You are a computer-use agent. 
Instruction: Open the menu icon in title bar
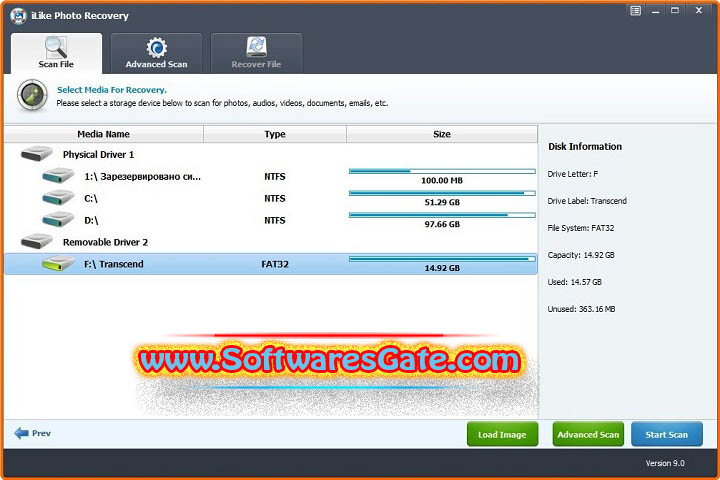(x=636, y=11)
